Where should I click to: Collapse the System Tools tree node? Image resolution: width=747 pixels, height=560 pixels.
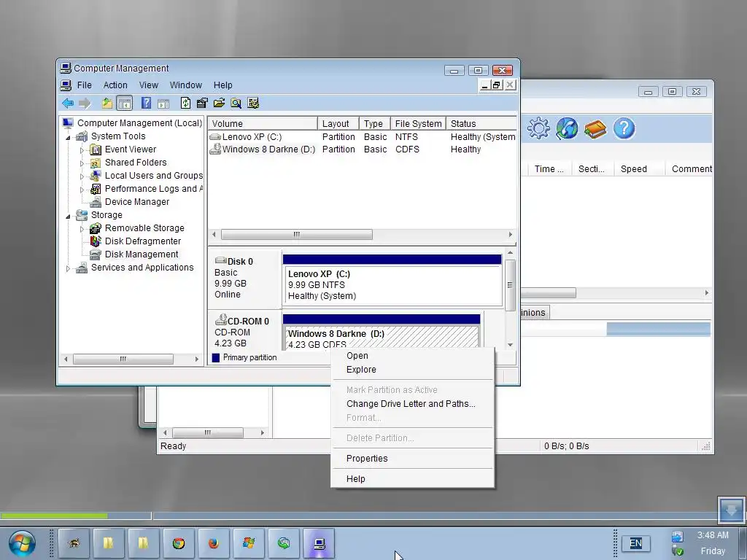tap(68, 138)
